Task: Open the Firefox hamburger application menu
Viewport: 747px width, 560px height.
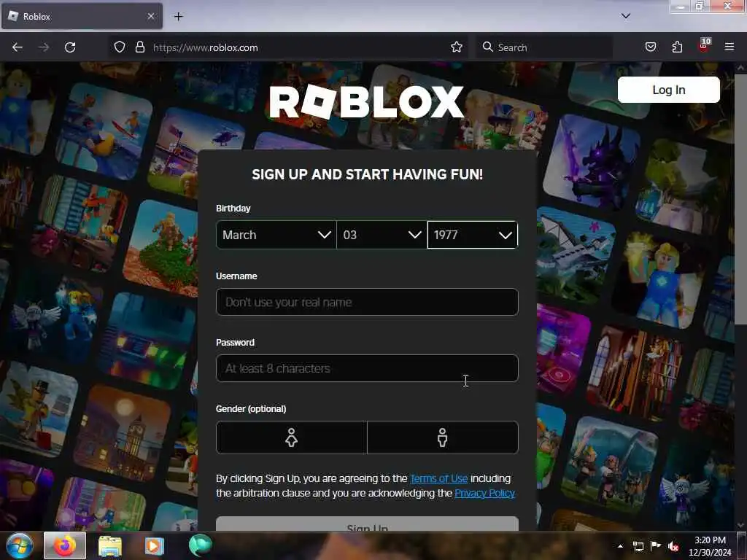Action: 729,47
